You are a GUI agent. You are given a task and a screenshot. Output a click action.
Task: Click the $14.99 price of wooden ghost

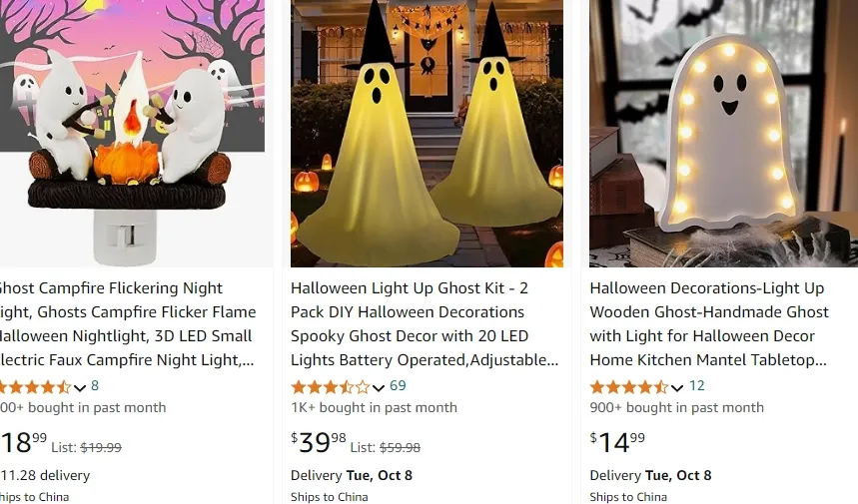click(x=617, y=442)
